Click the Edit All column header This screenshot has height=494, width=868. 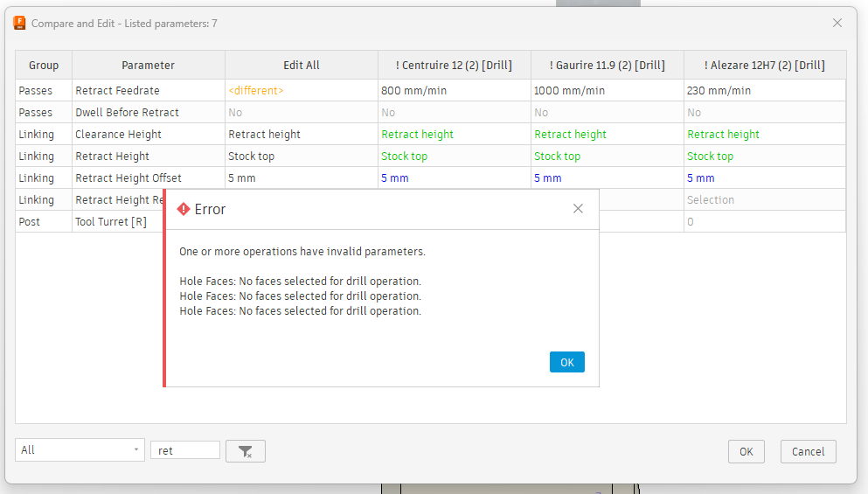pos(302,66)
